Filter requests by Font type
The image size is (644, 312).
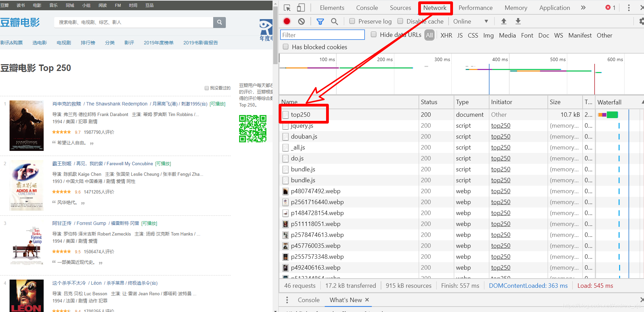click(x=527, y=36)
